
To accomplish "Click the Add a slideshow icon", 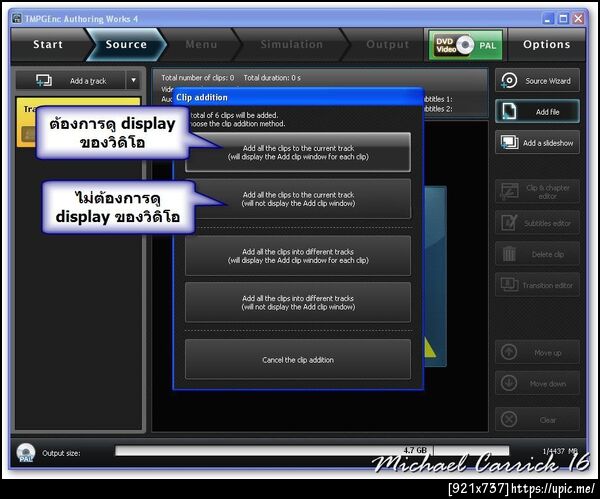I will [x=510, y=143].
